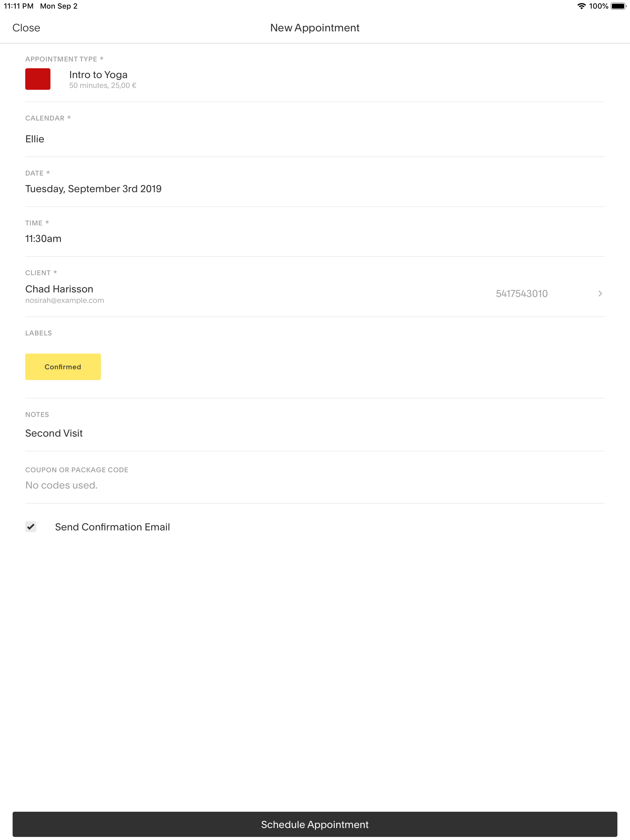Choose a different calendar than Ellie
630x840 pixels.
click(x=34, y=139)
